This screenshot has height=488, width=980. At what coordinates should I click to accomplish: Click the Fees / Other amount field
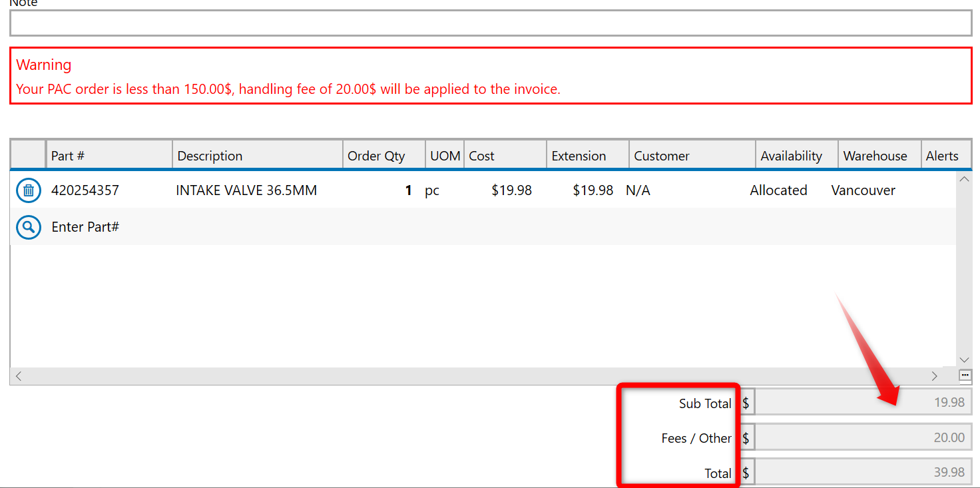point(862,437)
